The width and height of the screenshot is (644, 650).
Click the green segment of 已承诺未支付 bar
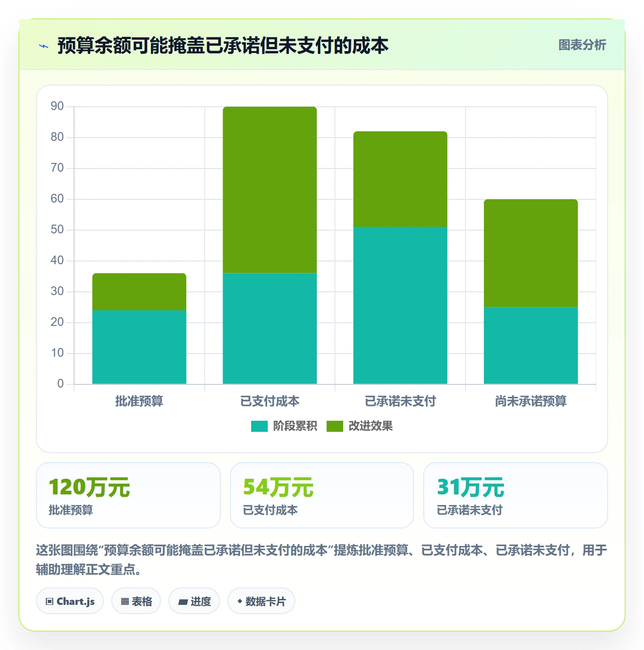(x=400, y=179)
